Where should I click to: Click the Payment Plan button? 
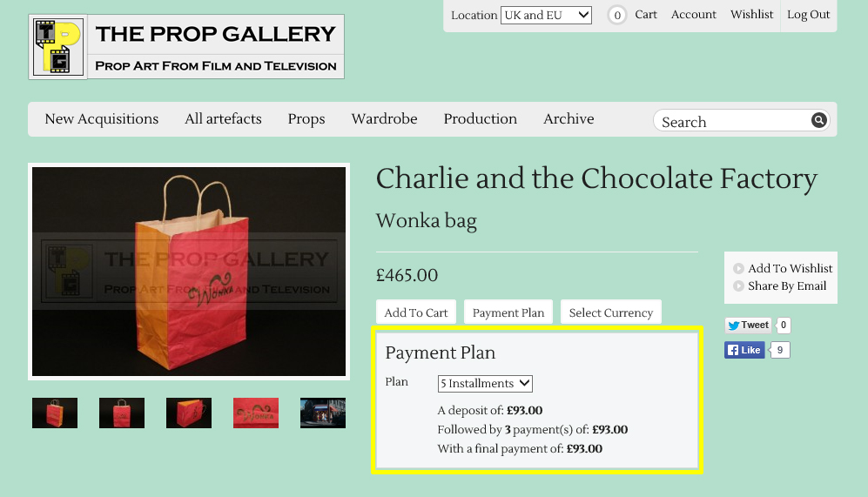[508, 312]
